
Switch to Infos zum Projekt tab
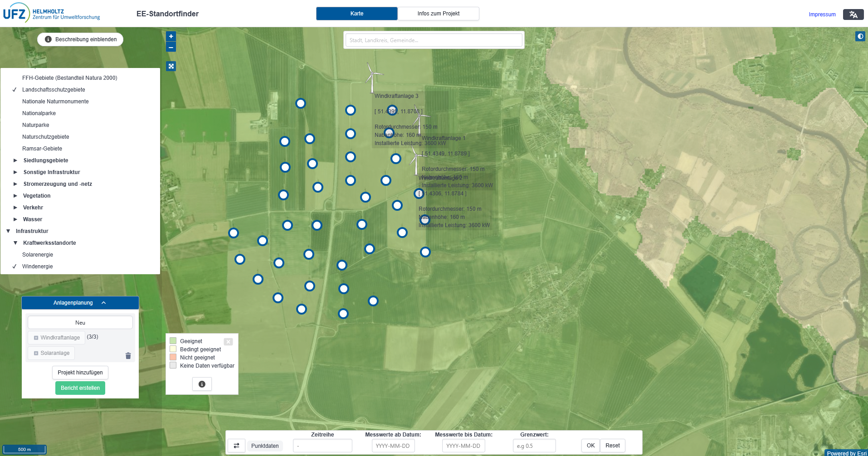(438, 14)
